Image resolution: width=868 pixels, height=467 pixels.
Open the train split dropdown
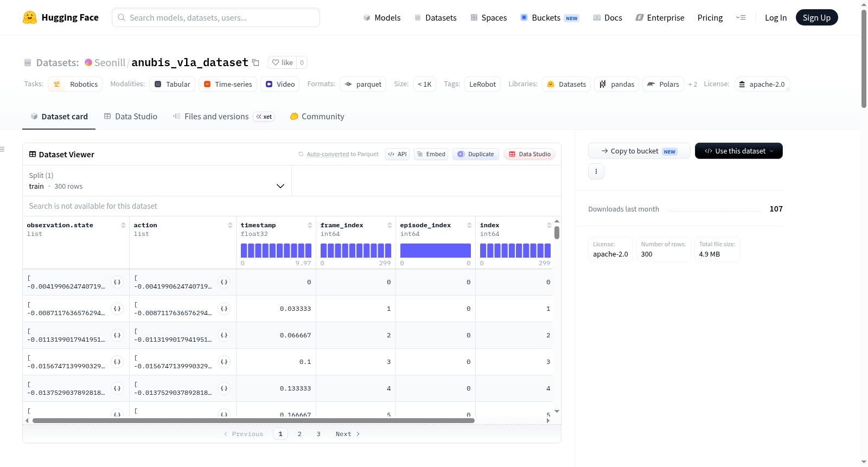[157, 181]
